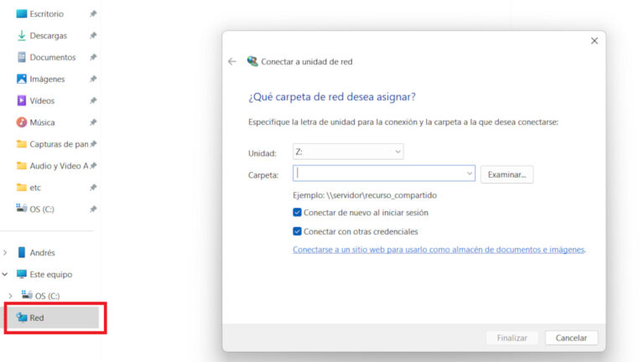Image resolution: width=644 pixels, height=362 pixels.
Task: Select the Red row in the tree
Action: (53, 318)
